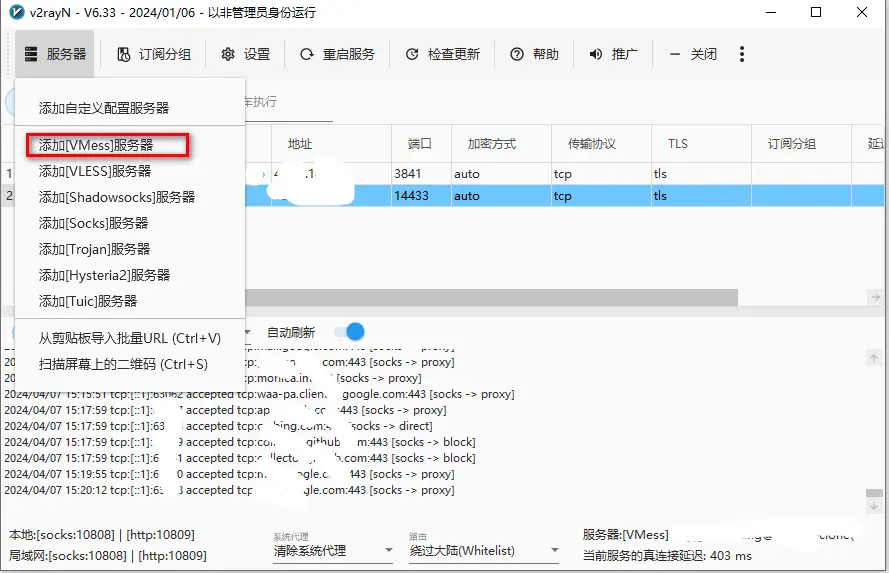Click the 设置 toolbar button label
Image resolution: width=889 pixels, height=573 pixels.
click(257, 54)
